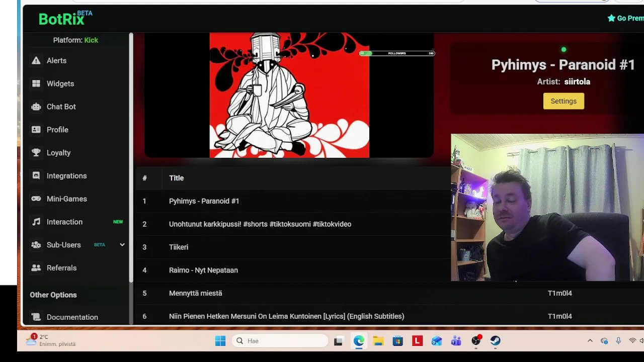644x362 pixels.
Task: Click the microphone icon in system tray
Action: click(x=618, y=341)
